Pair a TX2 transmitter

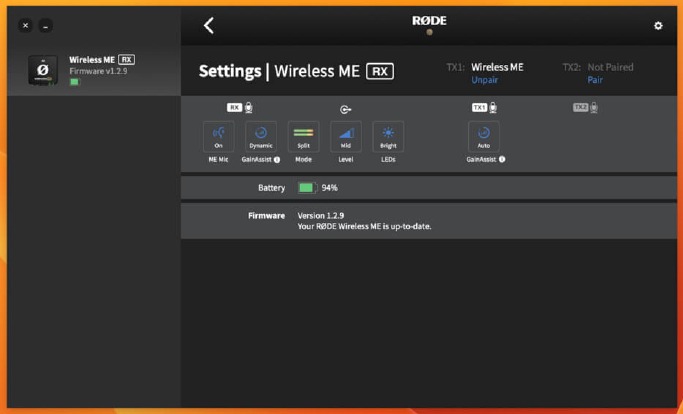coord(595,80)
